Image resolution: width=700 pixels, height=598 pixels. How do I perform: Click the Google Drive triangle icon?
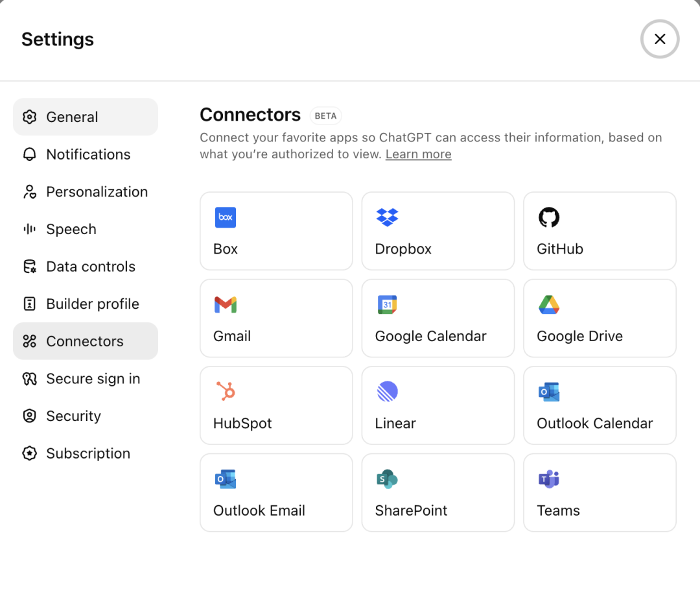549,305
